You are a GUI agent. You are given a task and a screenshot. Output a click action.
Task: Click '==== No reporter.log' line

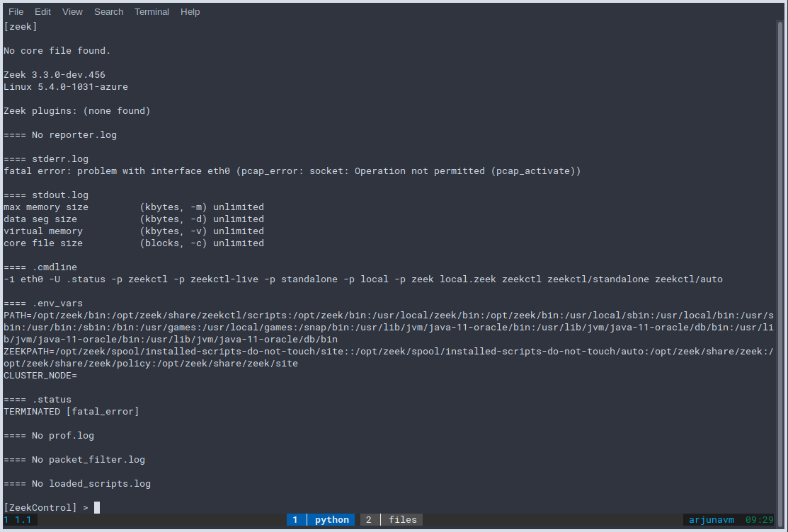59,135
